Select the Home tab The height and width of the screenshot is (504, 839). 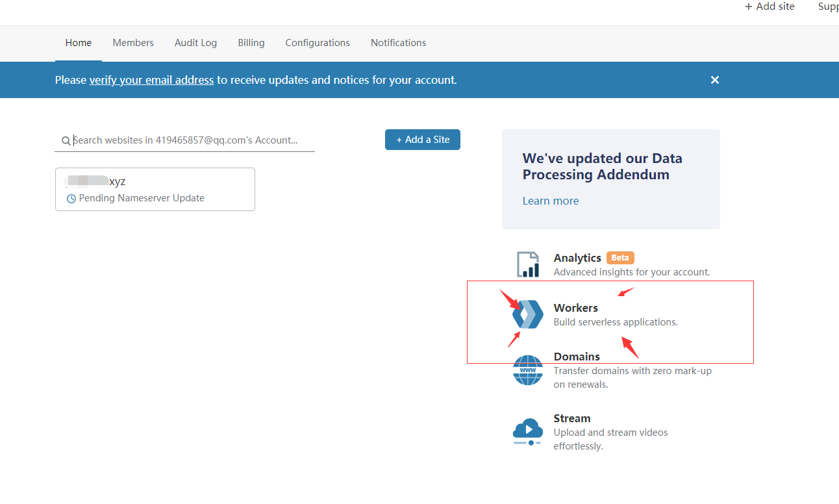tap(79, 43)
